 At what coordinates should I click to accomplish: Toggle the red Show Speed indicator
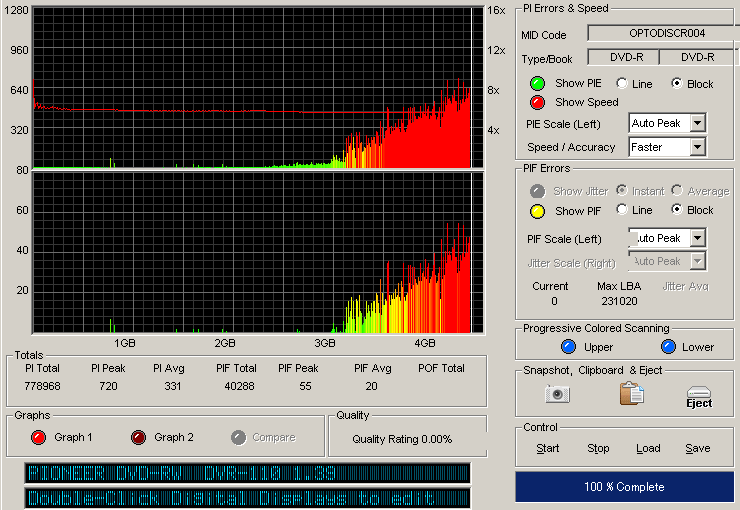pos(537,102)
